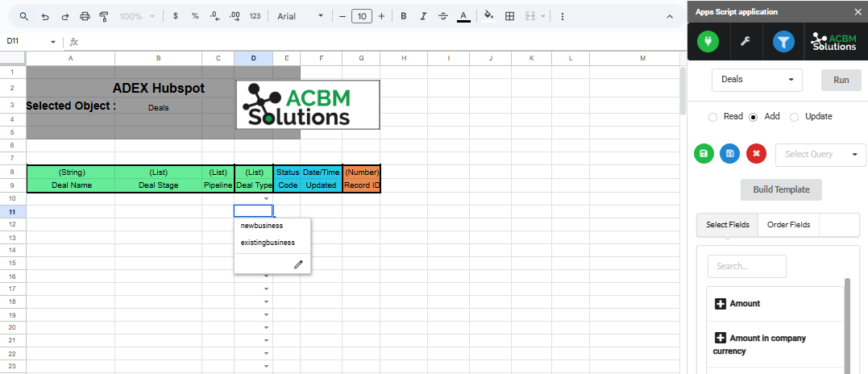The height and width of the screenshot is (374, 868).
Task: Click the Run button
Action: tap(841, 81)
